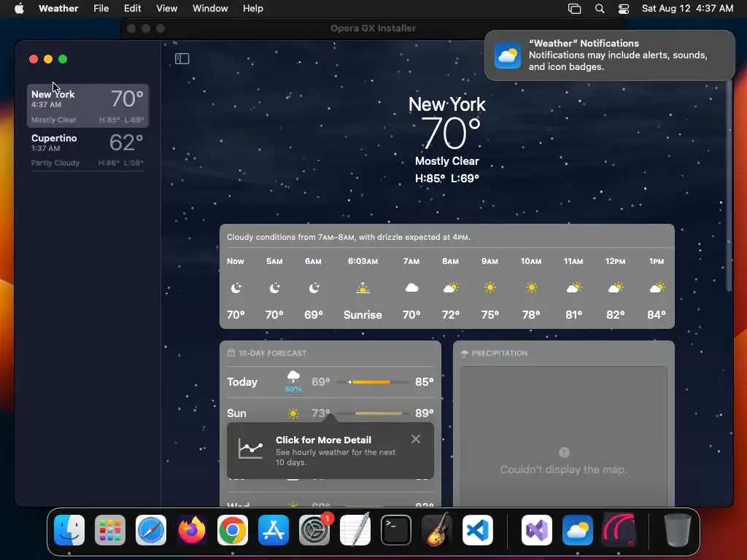Click the Precipitation panel header
The height and width of the screenshot is (560, 747).
click(495, 354)
